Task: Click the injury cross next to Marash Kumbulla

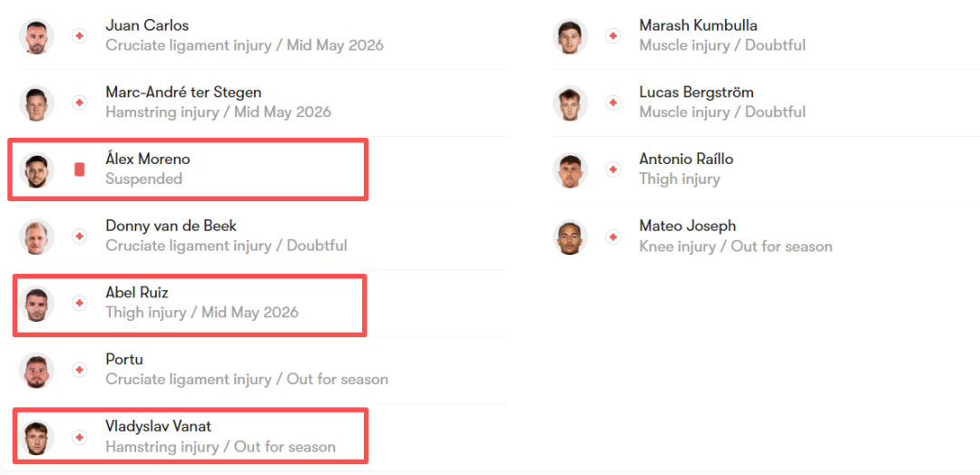Action: [x=613, y=36]
